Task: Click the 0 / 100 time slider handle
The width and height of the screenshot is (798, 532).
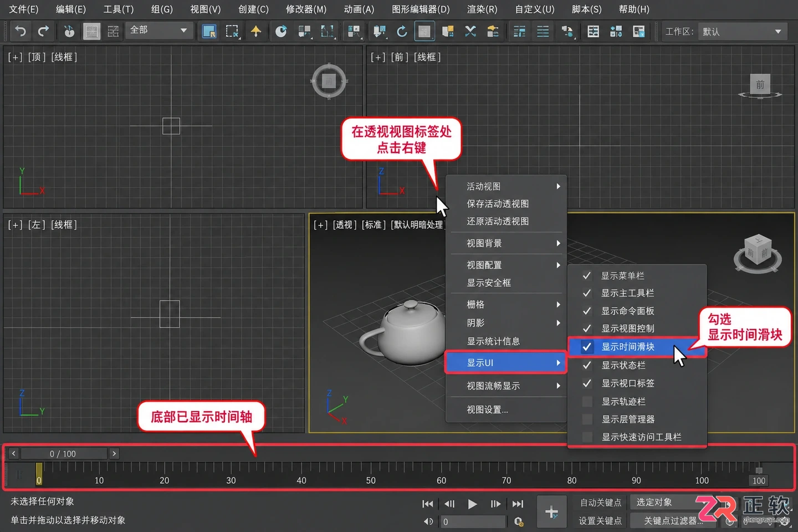Action: pos(63,454)
